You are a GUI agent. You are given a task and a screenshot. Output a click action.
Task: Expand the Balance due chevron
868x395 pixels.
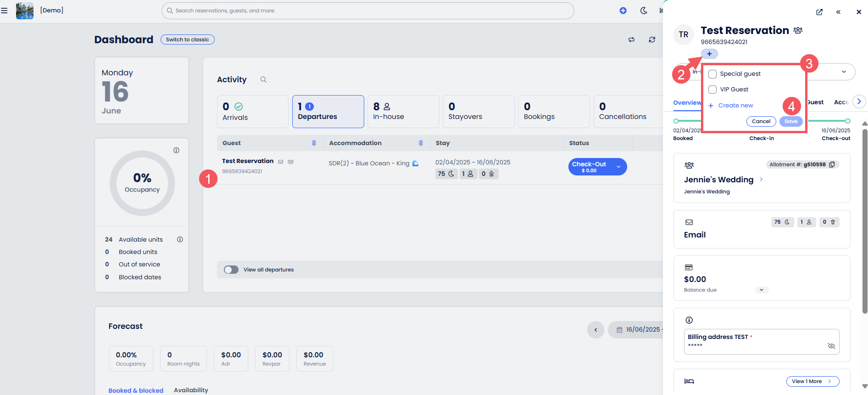point(762,290)
